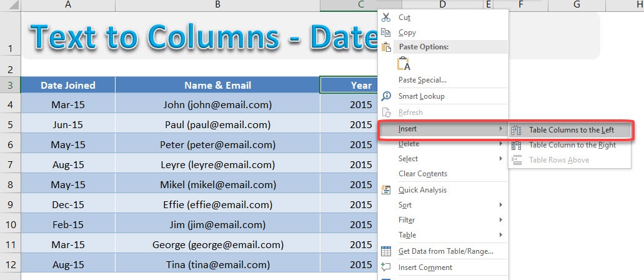Click the Table Rows Above icon
The height and width of the screenshot is (280, 644).
tap(517, 160)
